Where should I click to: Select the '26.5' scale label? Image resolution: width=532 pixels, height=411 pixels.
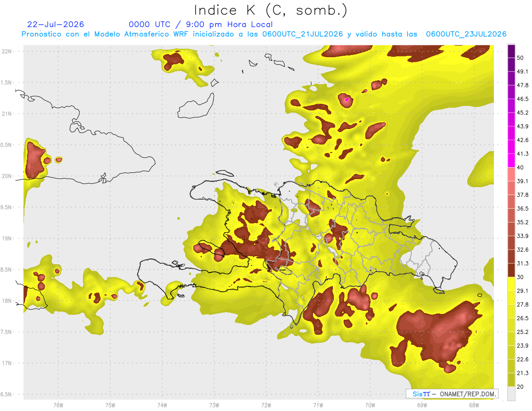(x=523, y=318)
